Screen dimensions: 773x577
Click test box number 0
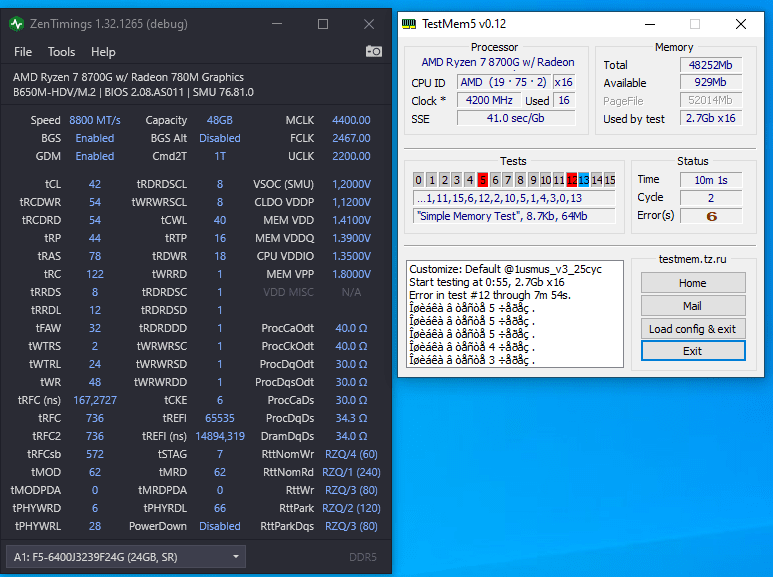(419, 180)
